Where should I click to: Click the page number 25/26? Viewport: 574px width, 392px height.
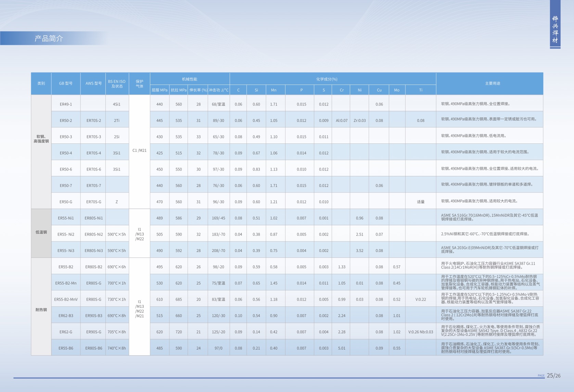click(x=553, y=376)
